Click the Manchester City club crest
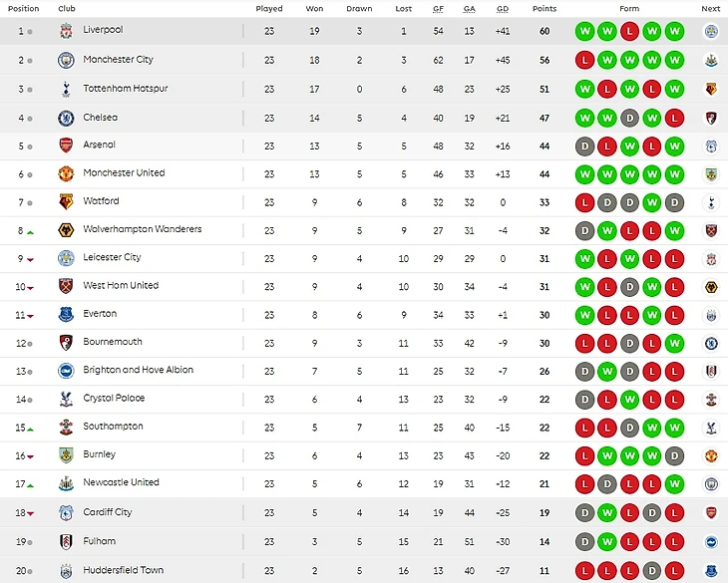 [x=66, y=61]
